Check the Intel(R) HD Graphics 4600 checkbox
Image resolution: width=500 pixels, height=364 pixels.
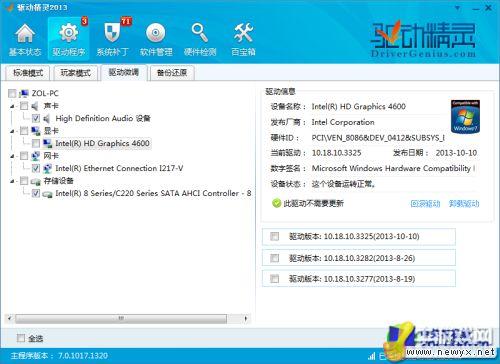[36, 143]
